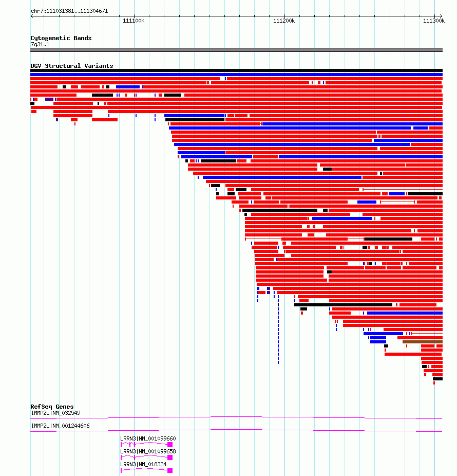Viewport: 457px width, 476px height.
Task: Click the 7q31.1 band label
Action: tap(40, 44)
